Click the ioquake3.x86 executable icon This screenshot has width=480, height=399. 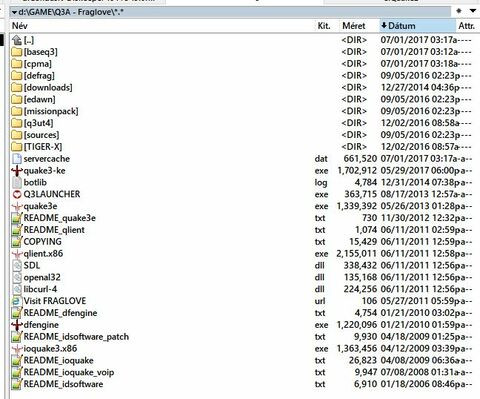point(17,349)
